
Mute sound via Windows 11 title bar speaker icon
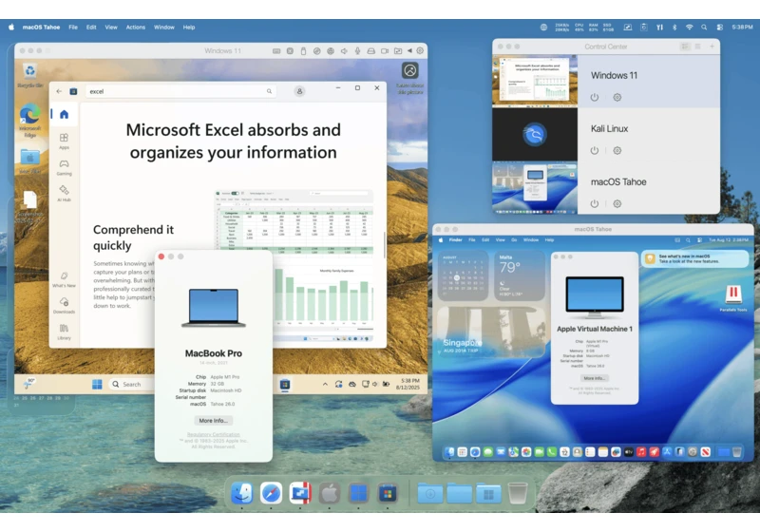point(344,51)
